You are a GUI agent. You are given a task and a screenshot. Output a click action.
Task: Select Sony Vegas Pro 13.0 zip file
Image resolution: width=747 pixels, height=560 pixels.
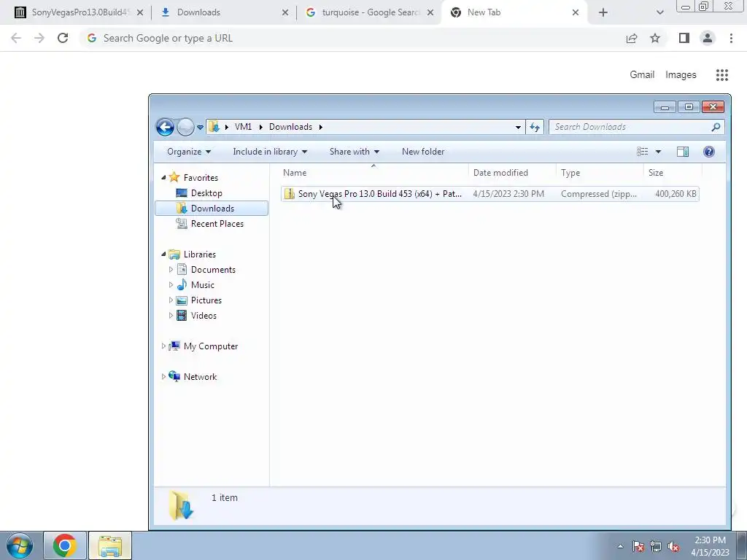(x=489, y=194)
